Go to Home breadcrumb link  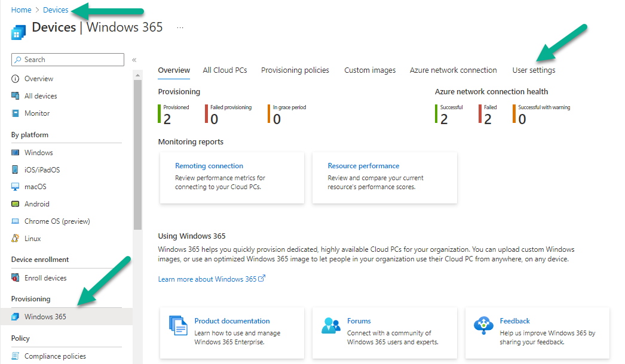21,10
